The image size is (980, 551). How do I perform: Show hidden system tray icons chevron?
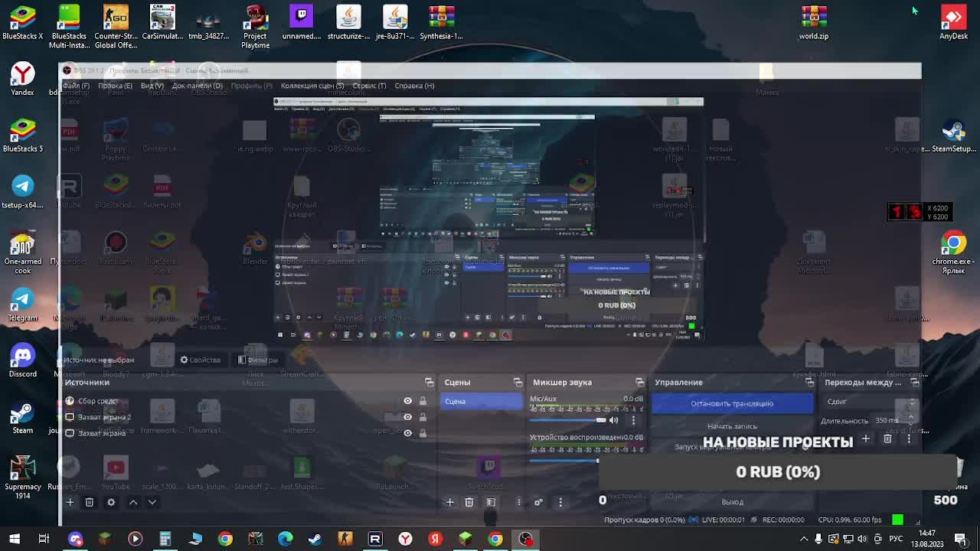pos(804,540)
